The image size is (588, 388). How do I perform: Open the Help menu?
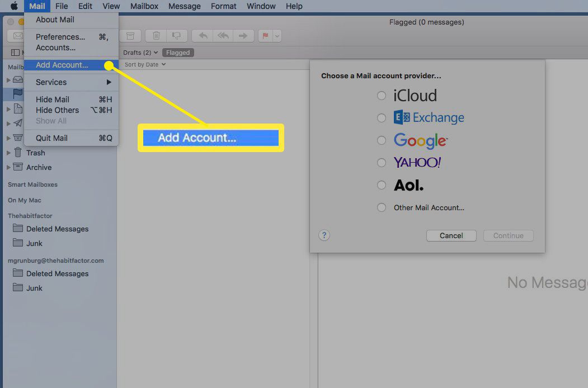click(294, 6)
